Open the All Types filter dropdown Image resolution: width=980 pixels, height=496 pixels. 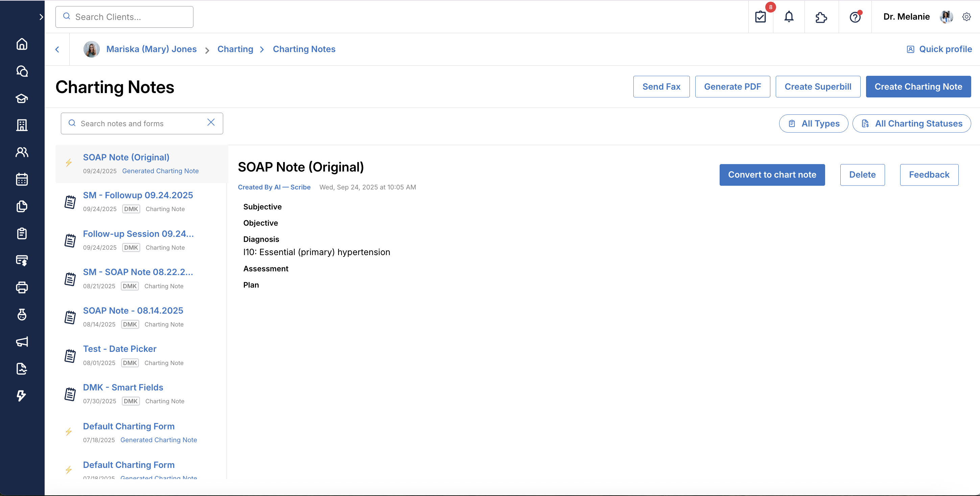coord(813,123)
